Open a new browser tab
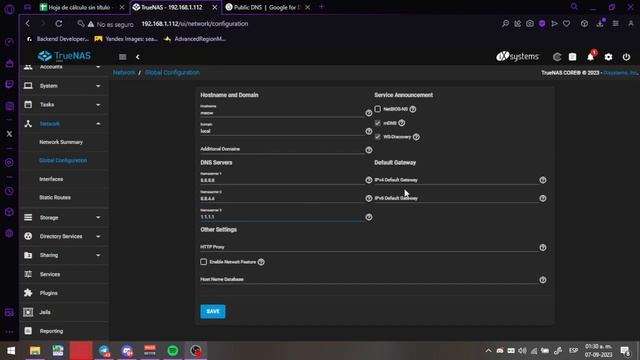 [322, 7]
